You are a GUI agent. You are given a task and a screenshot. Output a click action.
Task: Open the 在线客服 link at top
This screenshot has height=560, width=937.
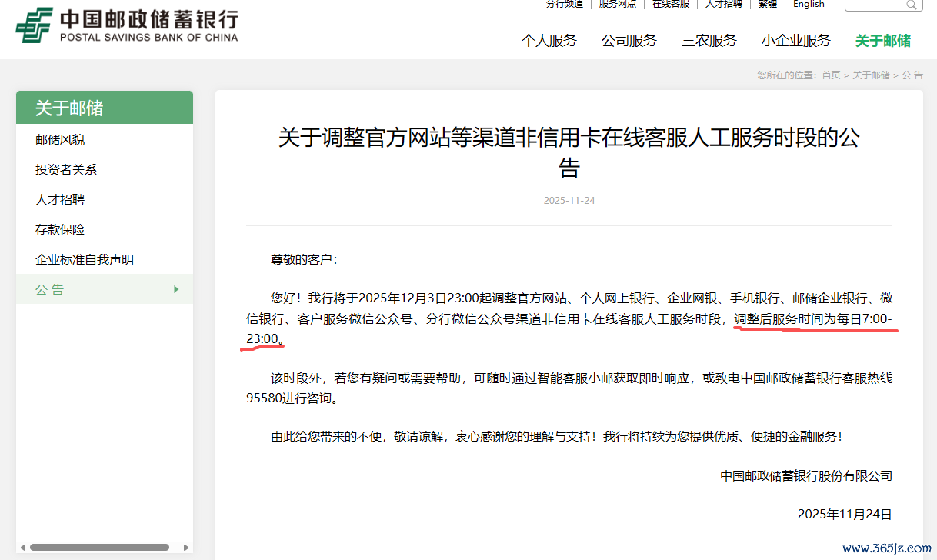tap(671, 4)
